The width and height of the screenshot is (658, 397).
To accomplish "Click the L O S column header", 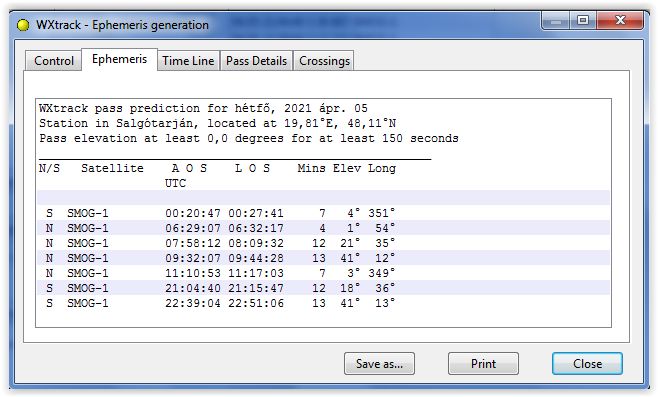I will (x=252, y=168).
